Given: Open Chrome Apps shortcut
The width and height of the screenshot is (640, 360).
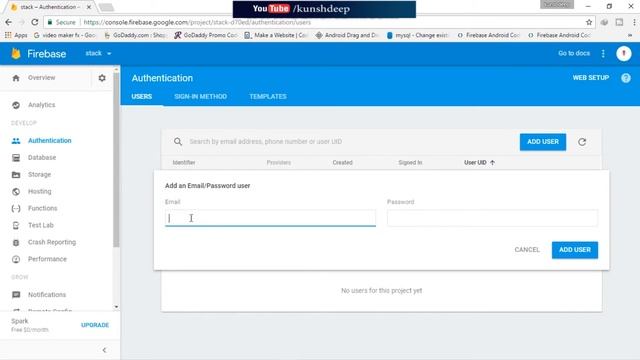Looking at the screenshot, I should (x=16, y=35).
